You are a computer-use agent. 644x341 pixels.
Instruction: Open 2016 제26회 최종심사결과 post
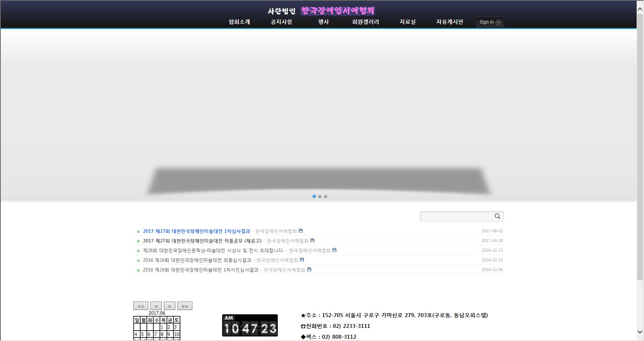pyautogui.click(x=197, y=260)
